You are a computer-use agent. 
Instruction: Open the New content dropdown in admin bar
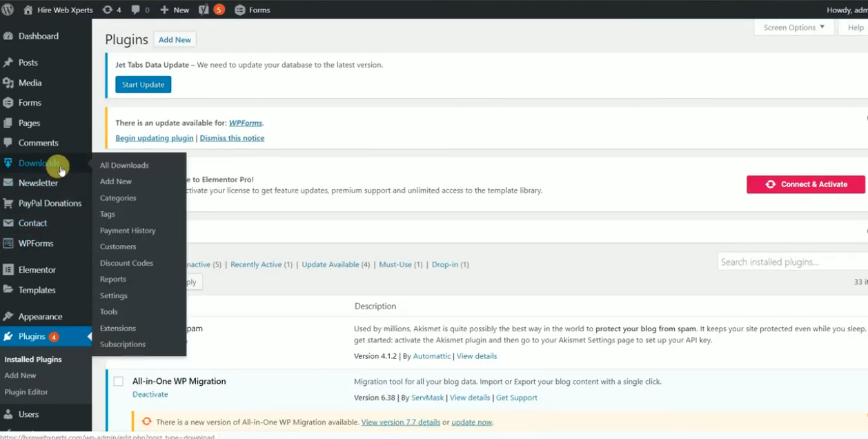[175, 10]
